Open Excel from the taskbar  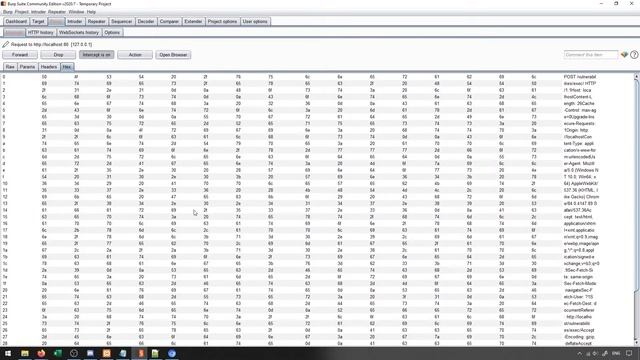(58, 353)
